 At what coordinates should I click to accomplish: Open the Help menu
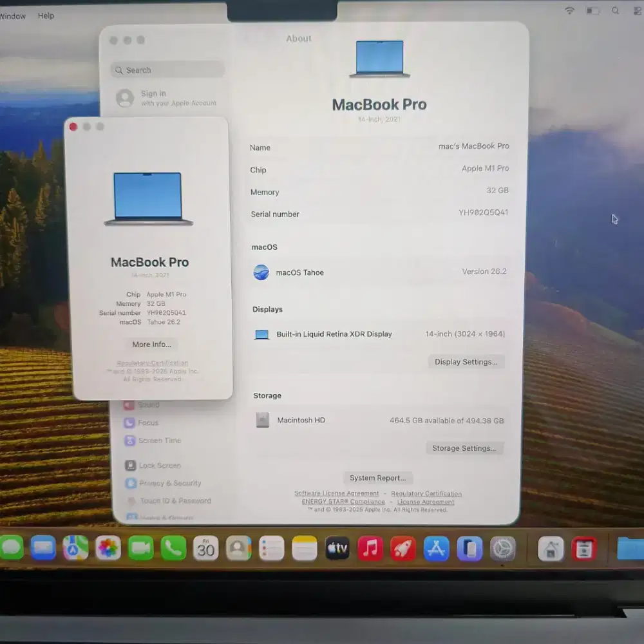tap(46, 16)
